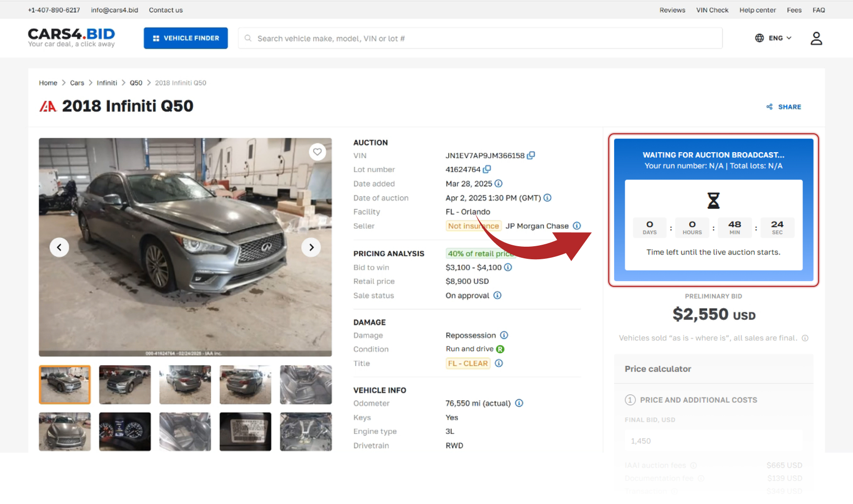Image resolution: width=853 pixels, height=504 pixels.
Task: Click the search magnifier icon
Action: [248, 38]
